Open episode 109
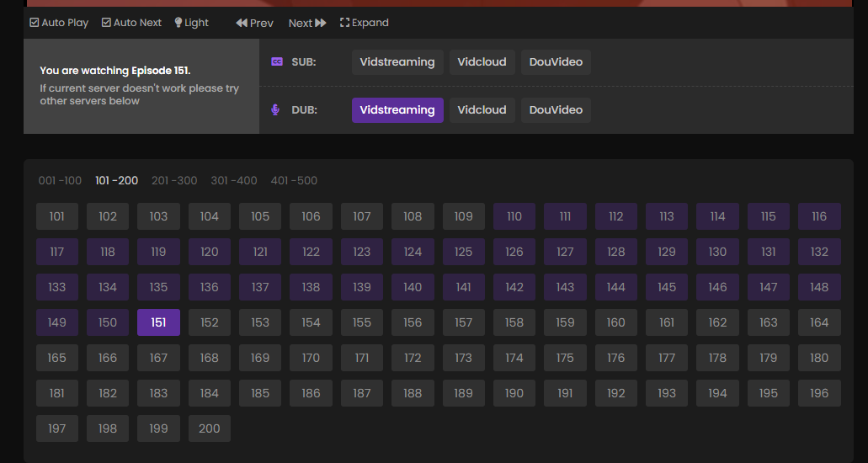 (x=463, y=216)
